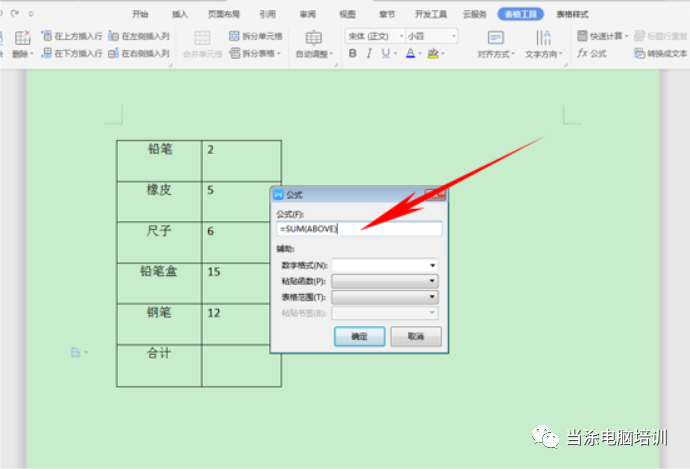Insert a column to the right
Image resolution: width=690 pixels, height=469 pixels.
[x=139, y=54]
